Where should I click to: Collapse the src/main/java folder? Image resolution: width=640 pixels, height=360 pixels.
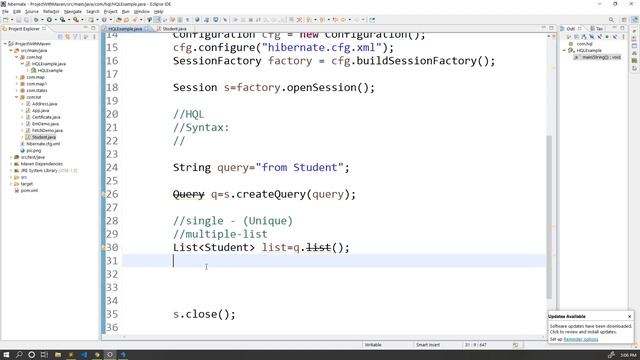[11, 51]
